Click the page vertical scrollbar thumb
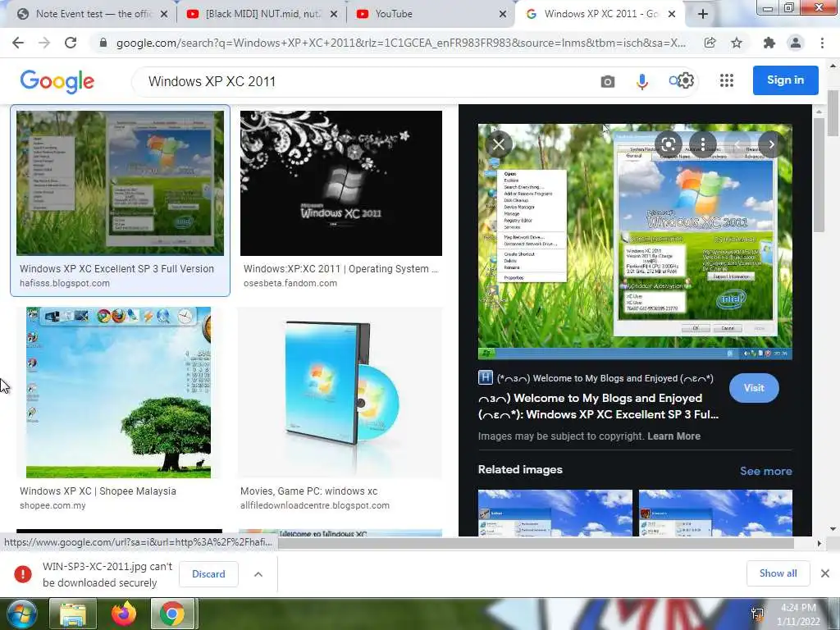This screenshot has width=840, height=630. pyautogui.click(x=833, y=113)
